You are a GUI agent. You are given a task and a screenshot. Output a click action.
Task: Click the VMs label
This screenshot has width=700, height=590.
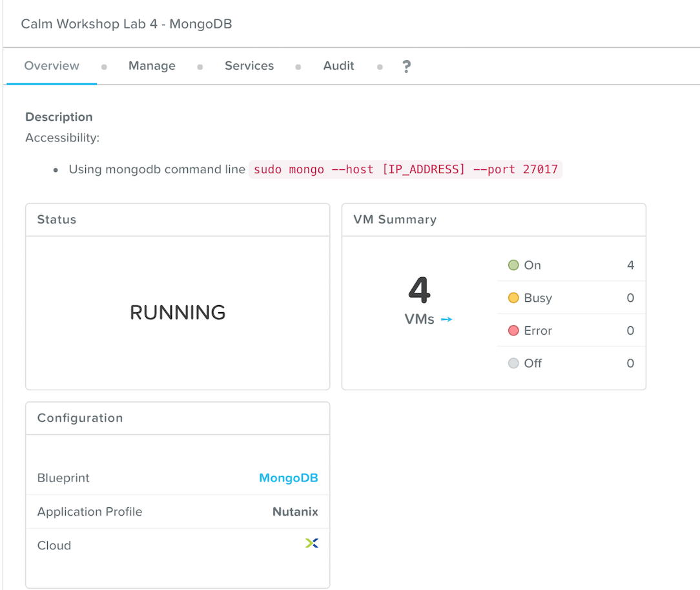click(419, 319)
